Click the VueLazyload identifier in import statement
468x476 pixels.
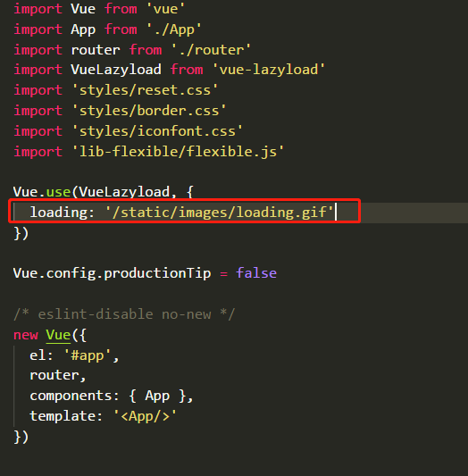coord(116,70)
